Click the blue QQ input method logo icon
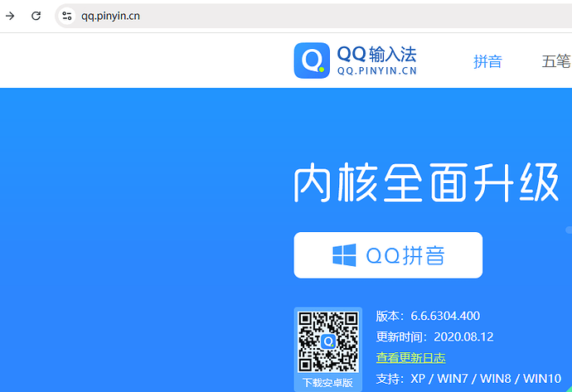 tap(312, 60)
